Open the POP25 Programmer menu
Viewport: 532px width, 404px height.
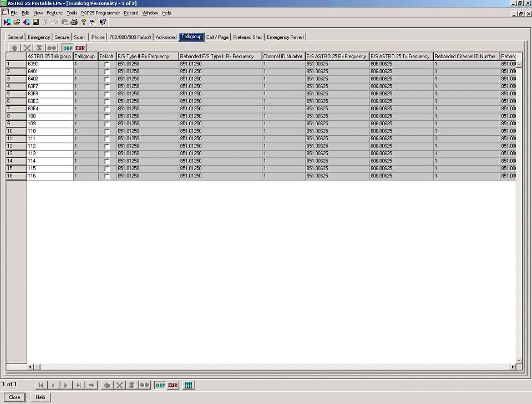point(100,13)
